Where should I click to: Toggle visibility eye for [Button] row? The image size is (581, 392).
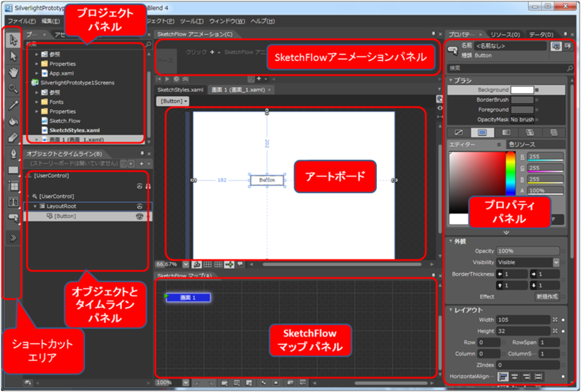click(139, 216)
